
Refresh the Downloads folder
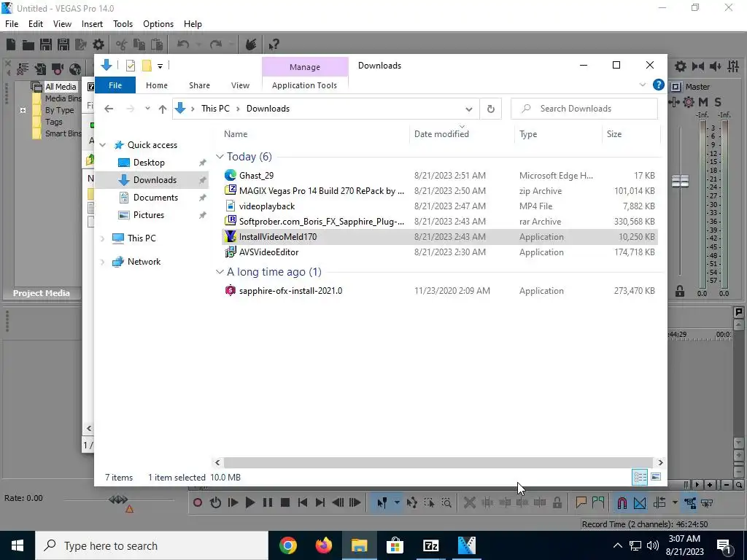click(491, 109)
